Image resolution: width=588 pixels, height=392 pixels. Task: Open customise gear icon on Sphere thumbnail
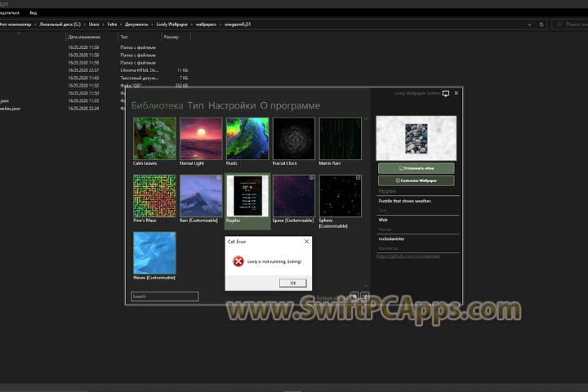359,177
